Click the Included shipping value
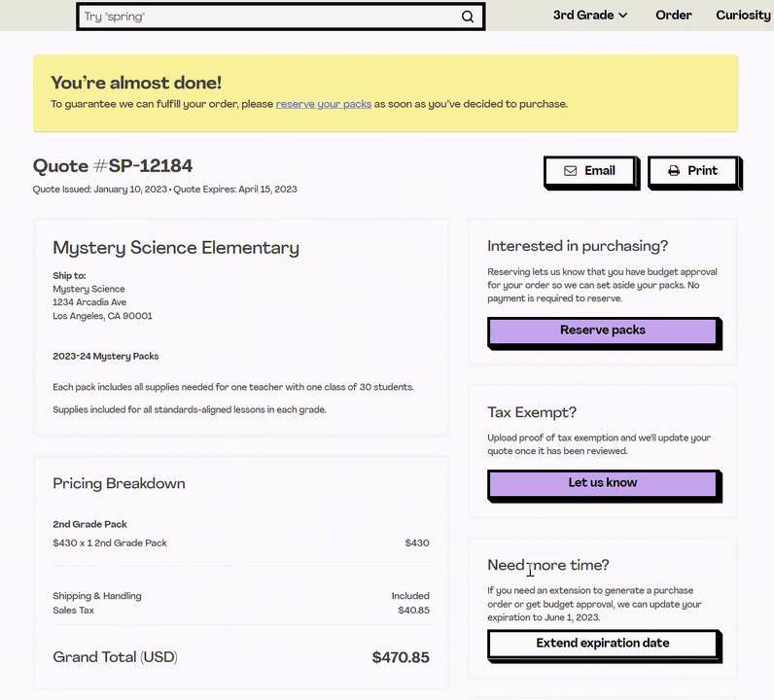The height and width of the screenshot is (700, 774). (x=410, y=596)
